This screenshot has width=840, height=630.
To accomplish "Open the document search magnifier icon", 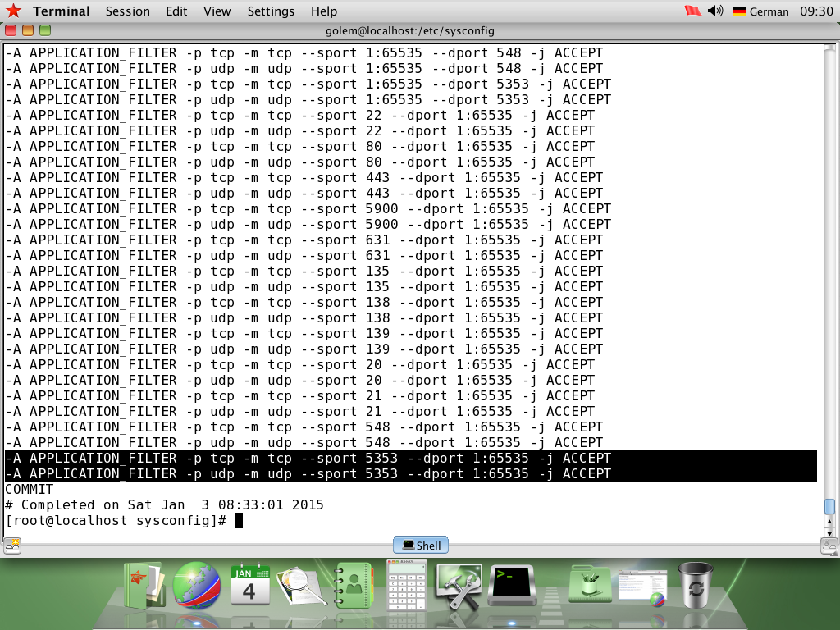I will (x=302, y=584).
